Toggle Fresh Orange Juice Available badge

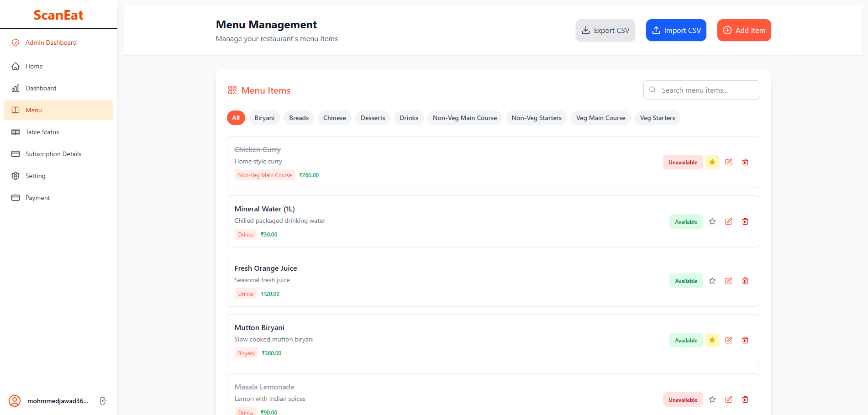[x=686, y=281]
